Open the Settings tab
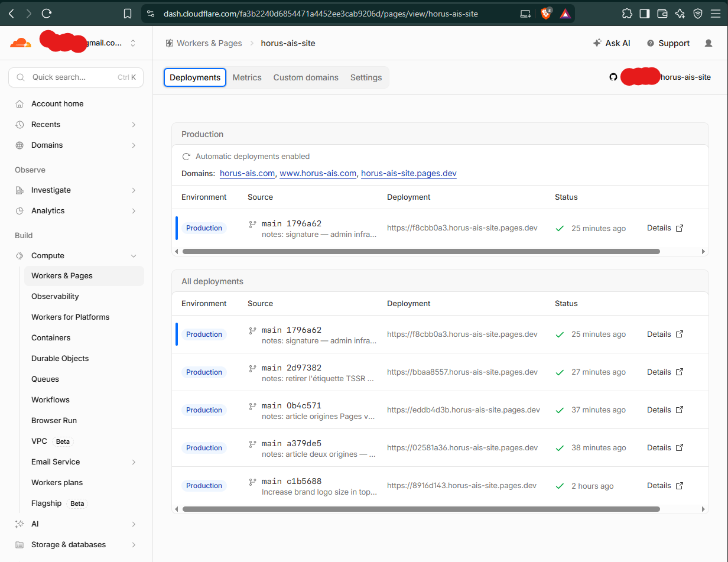 [x=366, y=77]
